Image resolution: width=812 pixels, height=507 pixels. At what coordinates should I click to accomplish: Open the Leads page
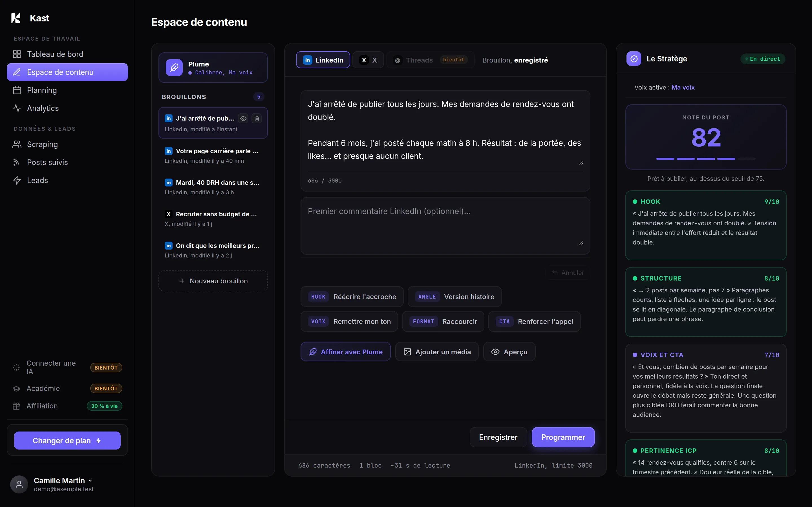coord(67,180)
